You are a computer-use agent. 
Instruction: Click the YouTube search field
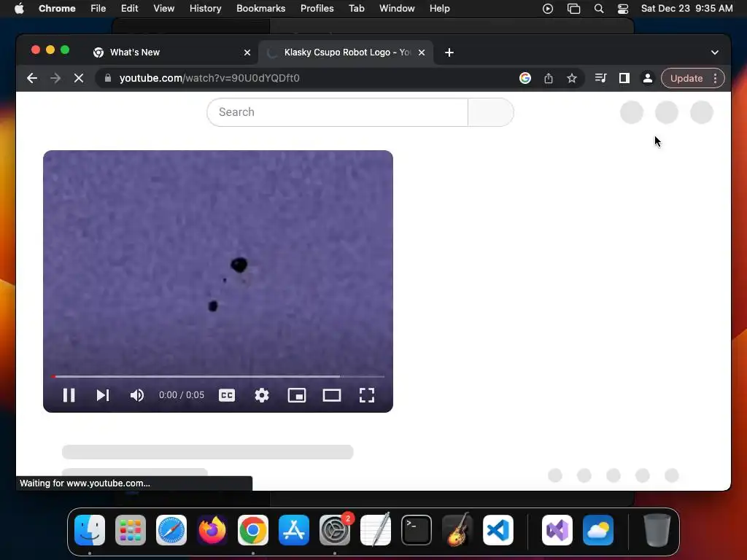coord(337,112)
